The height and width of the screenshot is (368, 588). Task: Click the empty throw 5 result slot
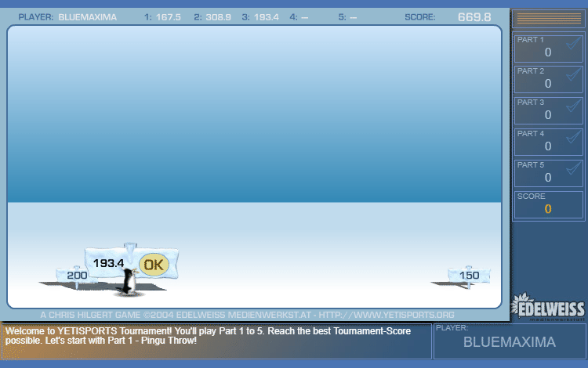[x=353, y=17]
